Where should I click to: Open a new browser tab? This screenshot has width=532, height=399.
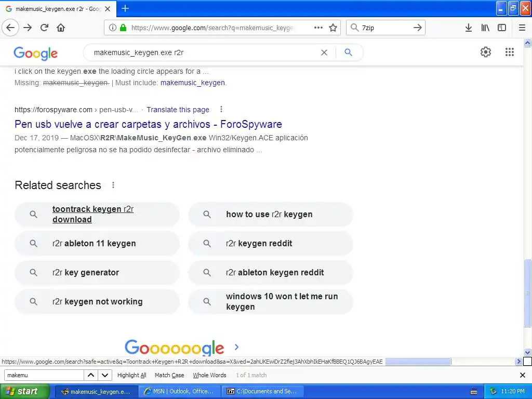(125, 8)
